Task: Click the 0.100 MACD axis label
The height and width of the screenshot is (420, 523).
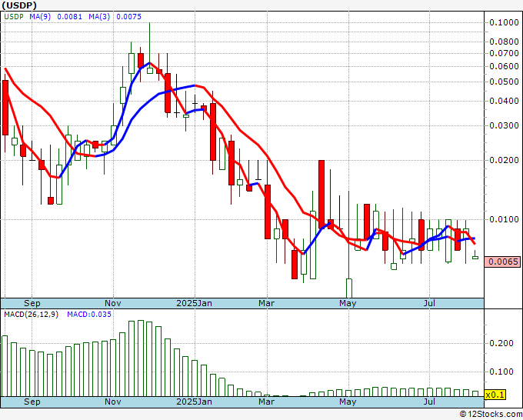Action: [x=501, y=372]
